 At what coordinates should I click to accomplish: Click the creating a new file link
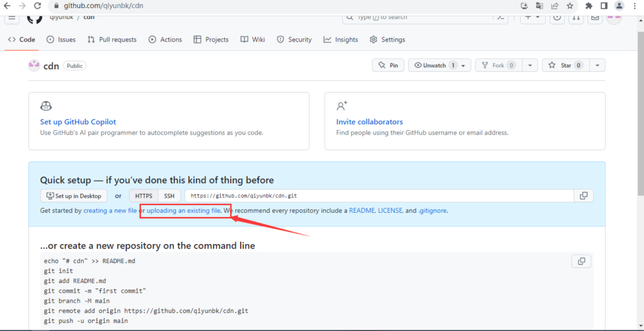point(110,211)
